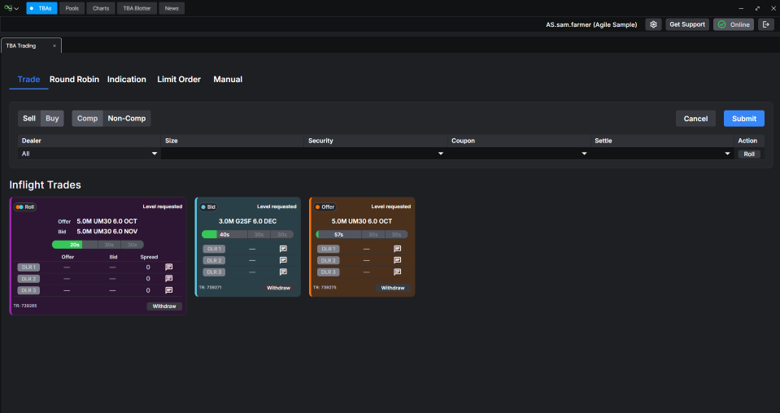Expand the Settle dropdown
Image resolution: width=780 pixels, height=413 pixels.
tap(662, 154)
